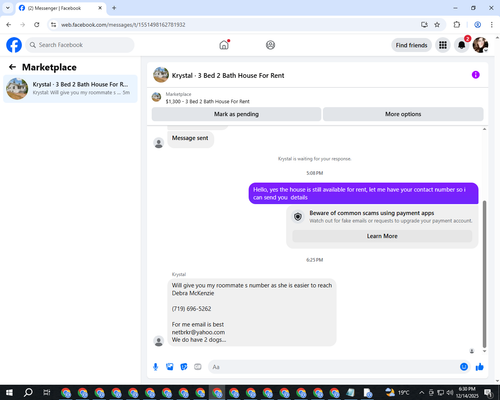View site information next to the URL

point(54,25)
